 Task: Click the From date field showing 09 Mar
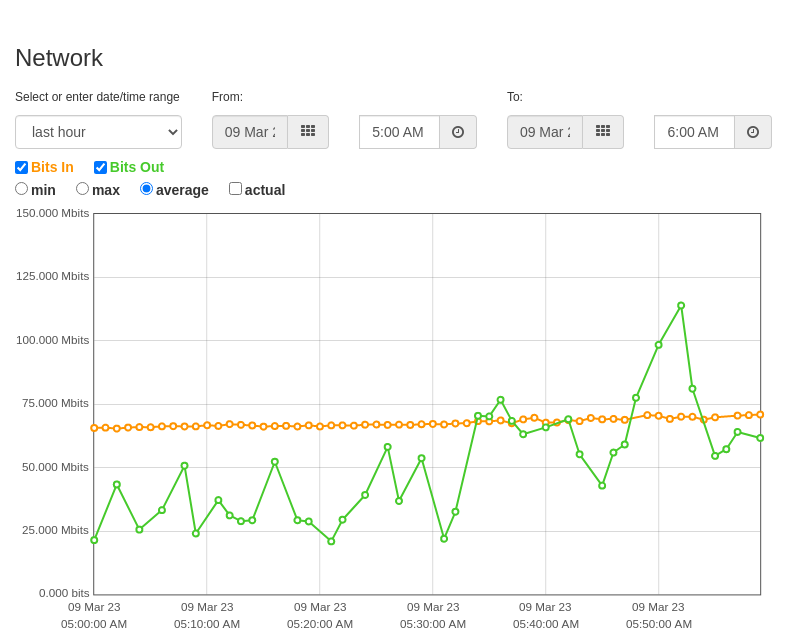click(250, 132)
